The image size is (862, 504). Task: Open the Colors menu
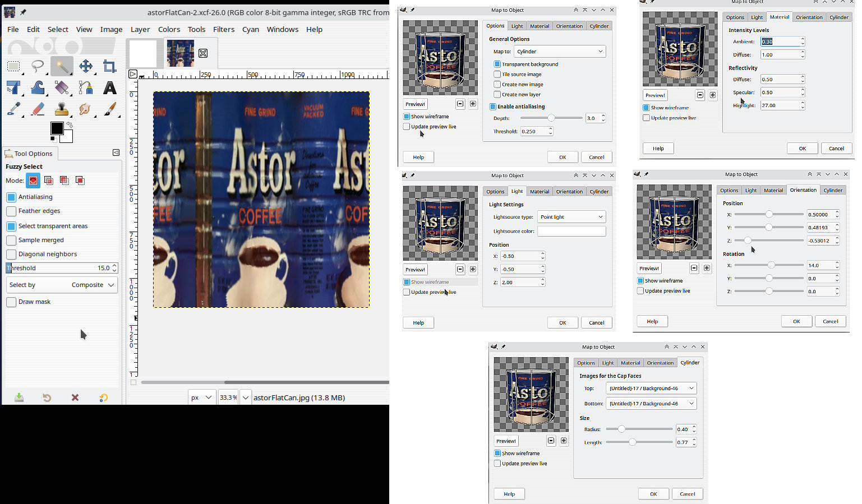point(169,29)
